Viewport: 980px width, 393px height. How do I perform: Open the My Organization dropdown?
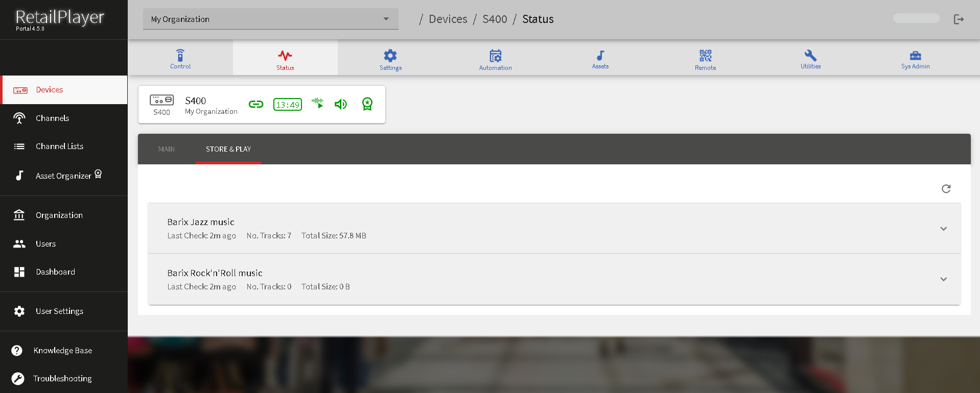(x=270, y=19)
